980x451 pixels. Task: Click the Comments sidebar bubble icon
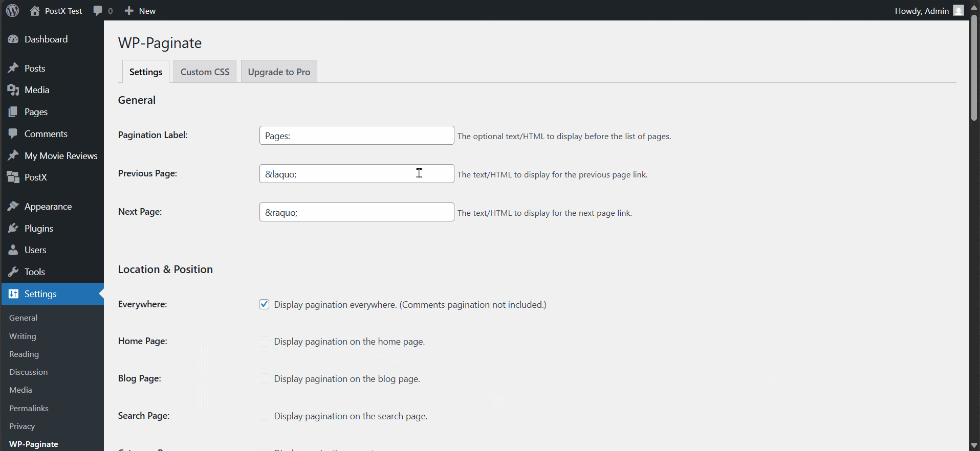click(x=13, y=134)
